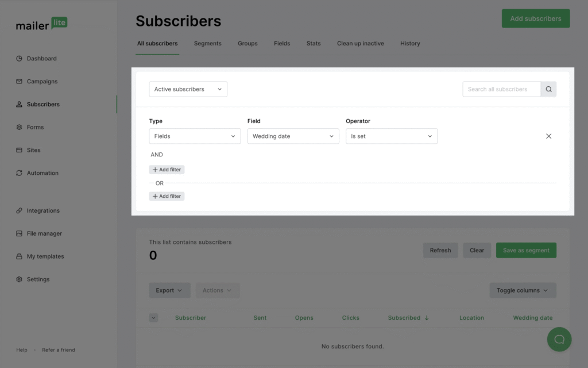Open the Is set operator dropdown

[x=392, y=136]
